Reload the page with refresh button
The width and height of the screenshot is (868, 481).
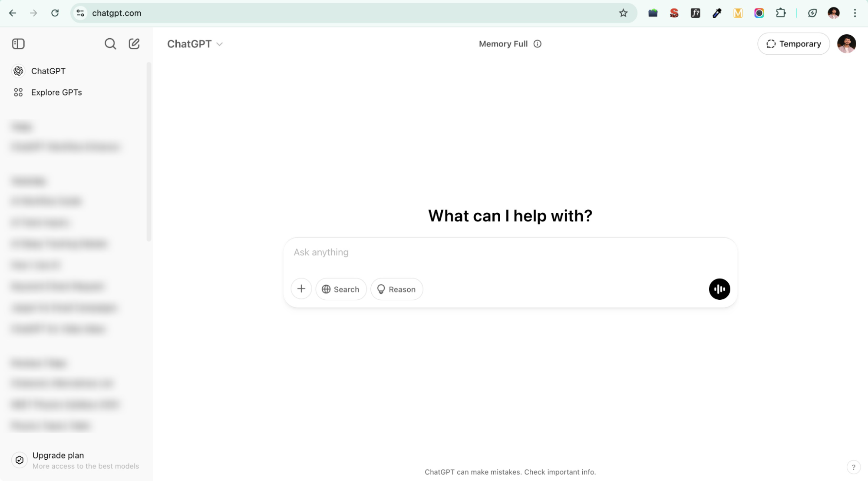[55, 13]
